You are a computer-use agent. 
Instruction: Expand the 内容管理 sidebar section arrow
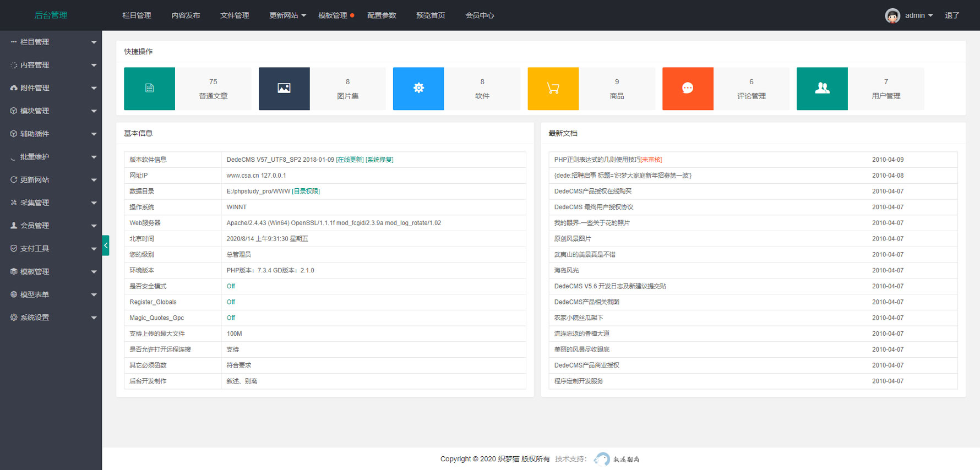tap(94, 65)
